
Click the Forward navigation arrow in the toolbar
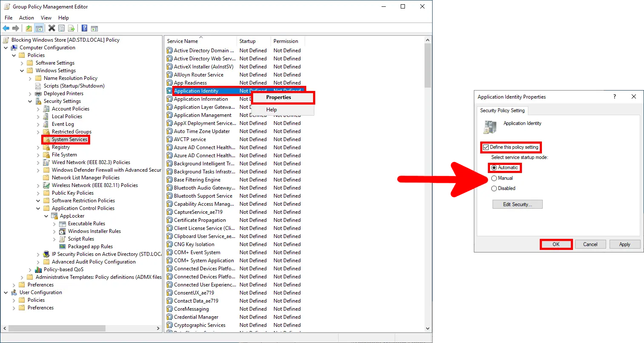coord(15,28)
